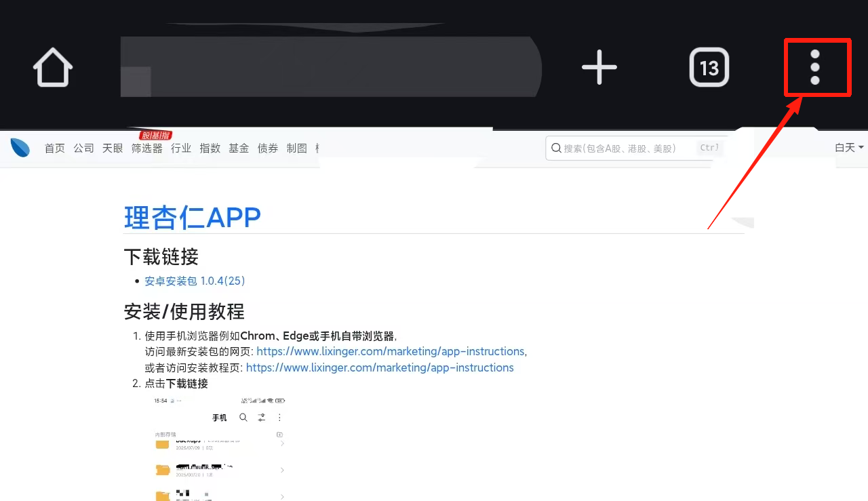Go to 首页 in navigation bar

click(x=54, y=148)
